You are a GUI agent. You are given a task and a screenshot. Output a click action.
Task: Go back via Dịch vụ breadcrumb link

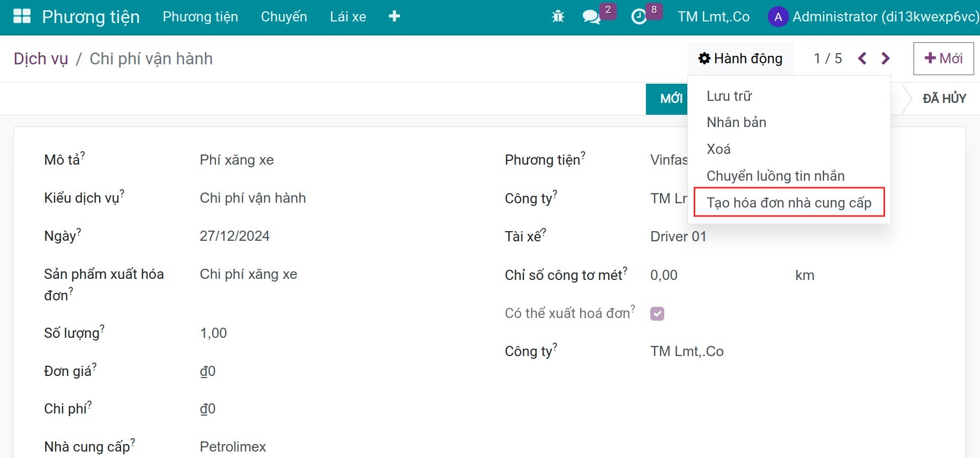(x=41, y=58)
